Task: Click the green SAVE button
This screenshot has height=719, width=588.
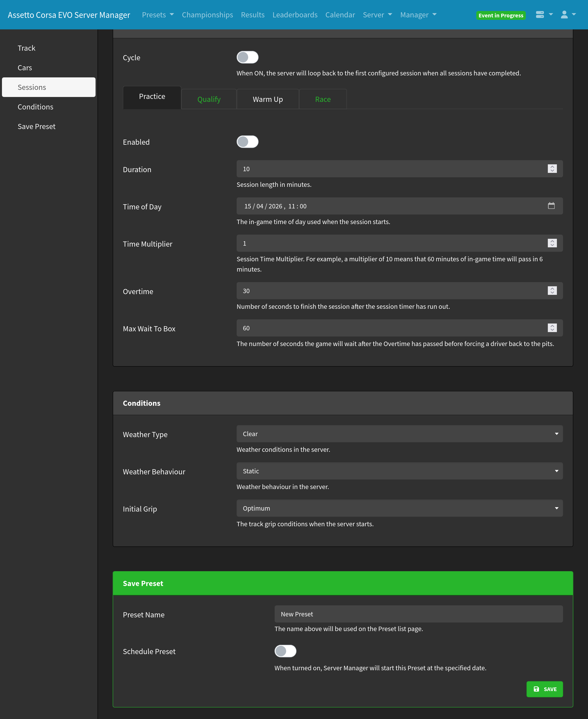Action: [545, 689]
